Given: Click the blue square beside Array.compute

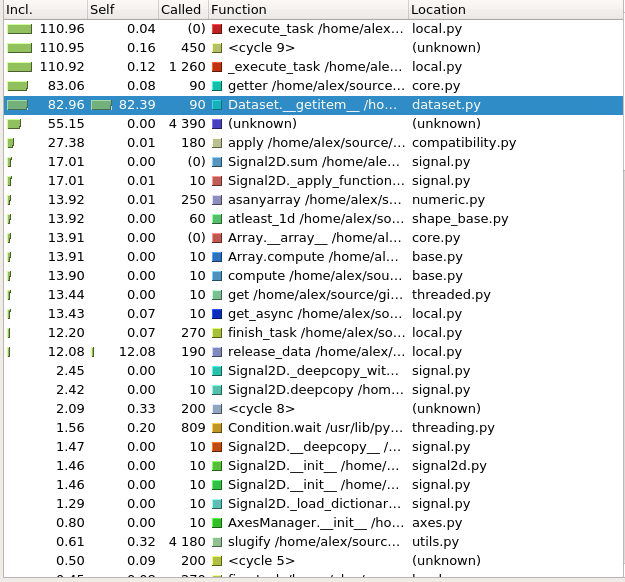Looking at the screenshot, I should pyautogui.click(x=217, y=257).
